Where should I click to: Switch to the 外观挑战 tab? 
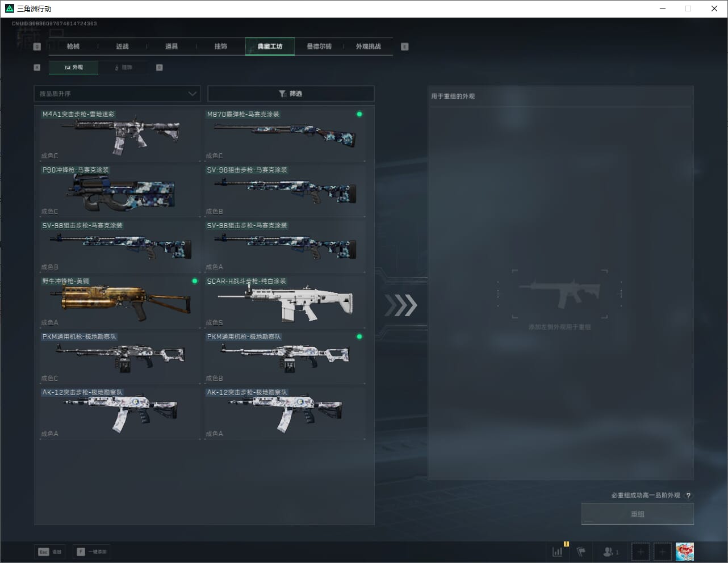point(368,47)
